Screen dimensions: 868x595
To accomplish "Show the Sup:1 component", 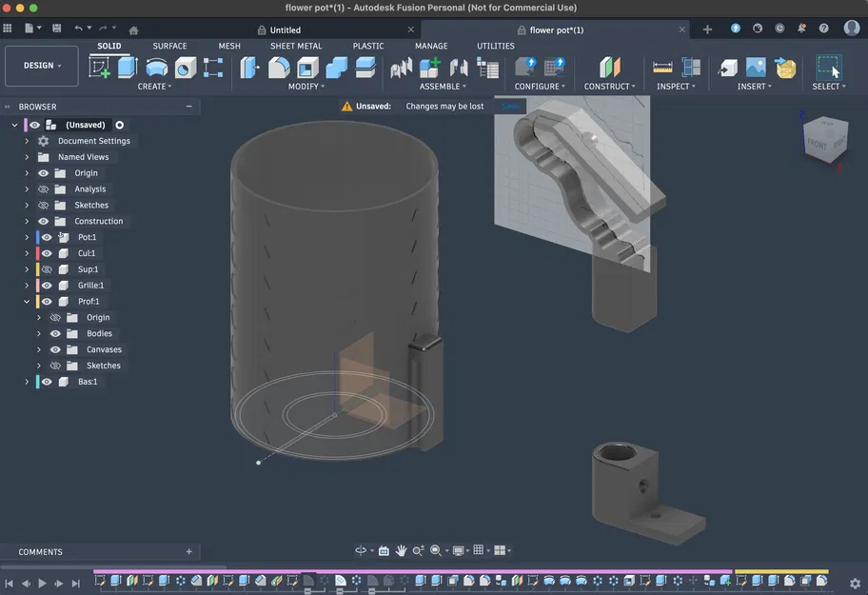I will [x=47, y=268].
